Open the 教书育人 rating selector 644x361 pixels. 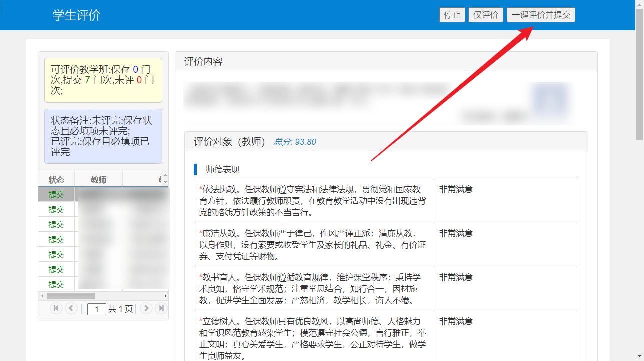(x=505, y=278)
